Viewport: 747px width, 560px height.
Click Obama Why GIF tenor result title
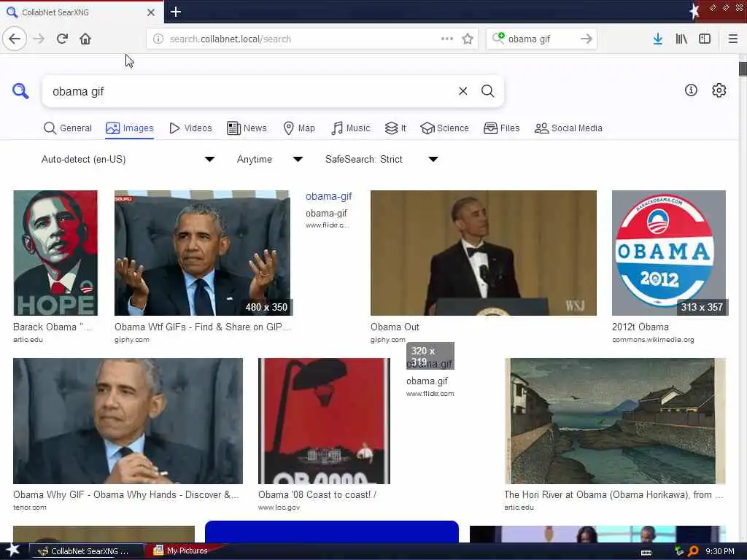pos(125,495)
